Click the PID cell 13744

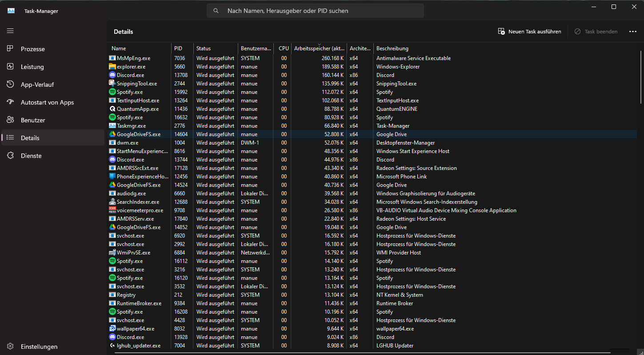click(x=181, y=160)
